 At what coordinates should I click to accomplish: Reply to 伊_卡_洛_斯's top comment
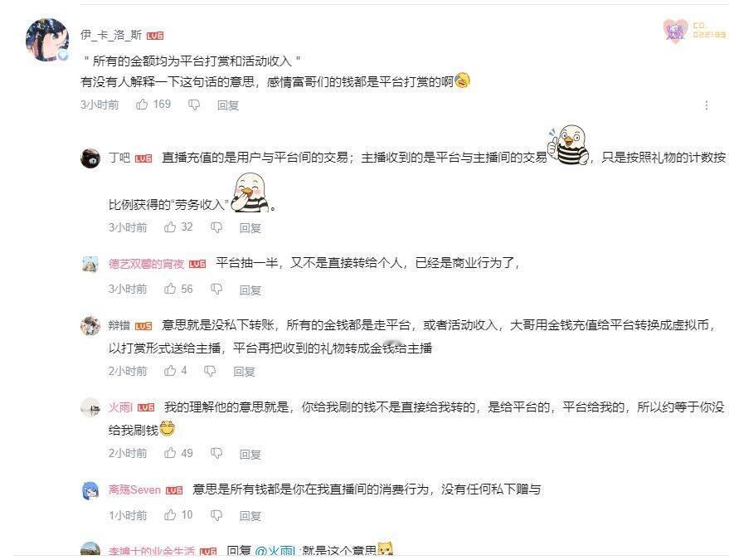point(228,105)
